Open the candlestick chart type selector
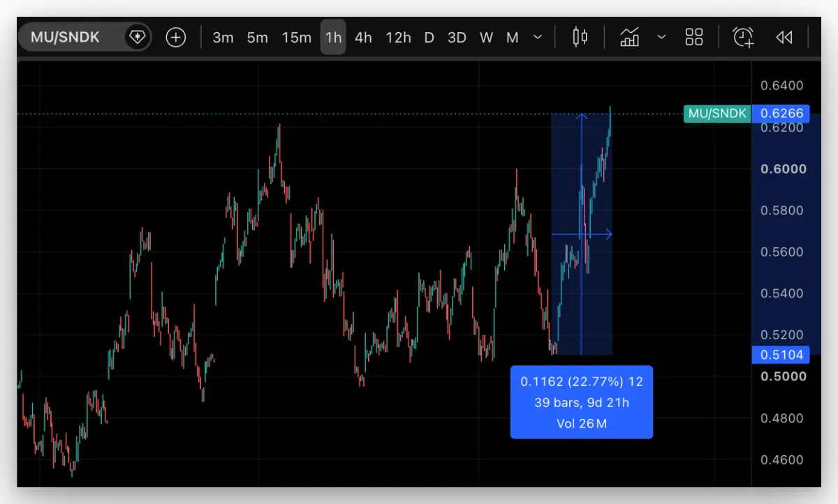 point(580,37)
